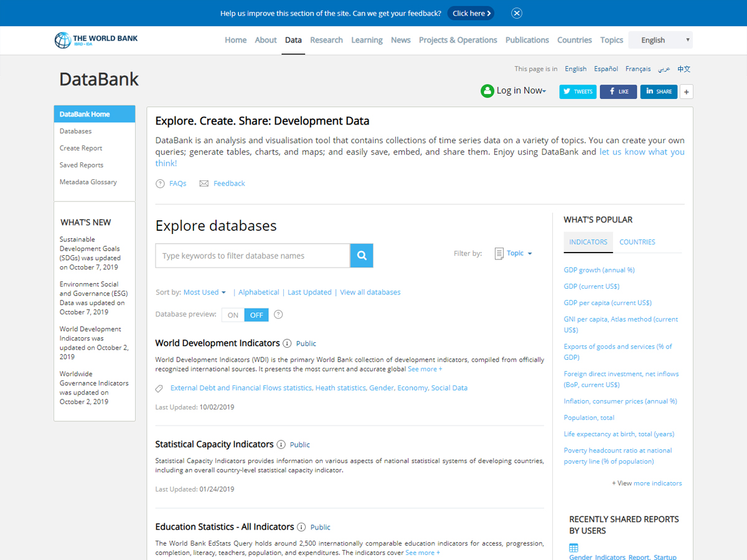Viewport: 747px width, 560px height.
Task: Click the Facebook Like button
Action: (x=618, y=91)
